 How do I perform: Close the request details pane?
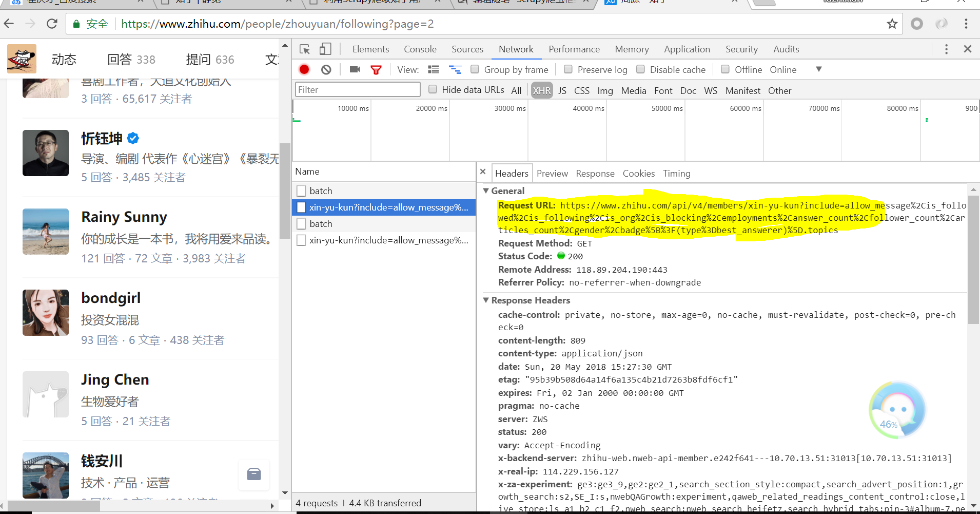point(483,172)
